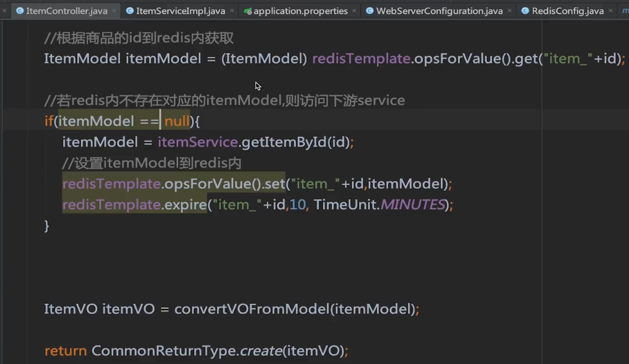
Task: Click the "TimeUnit" class name
Action: pyautogui.click(x=345, y=205)
